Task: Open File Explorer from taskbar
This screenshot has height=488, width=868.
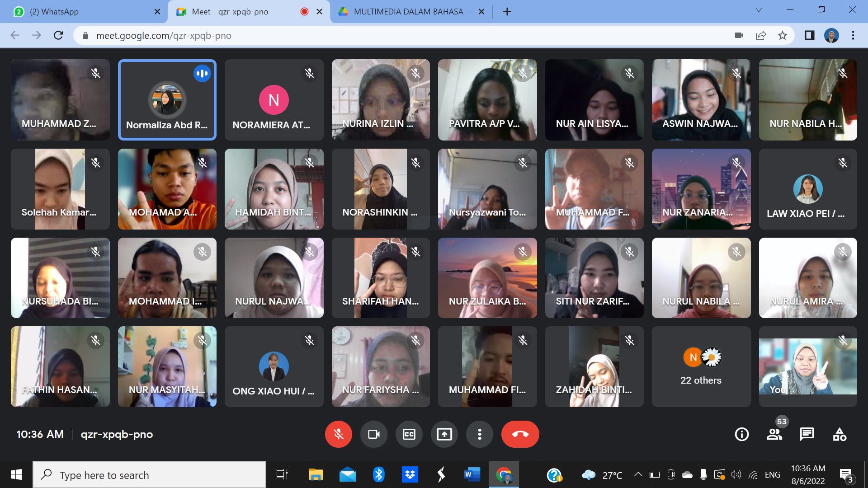Action: (316, 474)
